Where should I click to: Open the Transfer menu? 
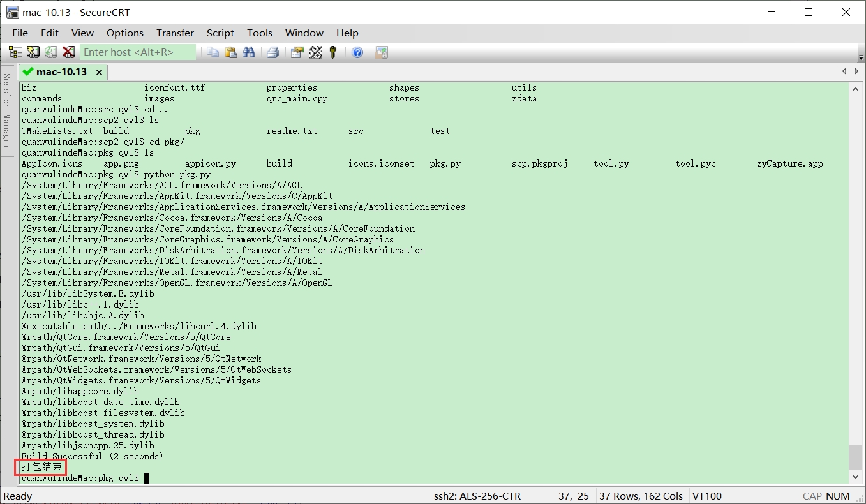click(x=175, y=33)
